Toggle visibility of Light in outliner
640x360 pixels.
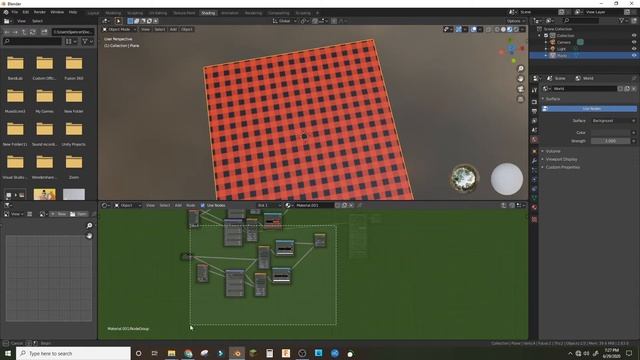coord(634,49)
